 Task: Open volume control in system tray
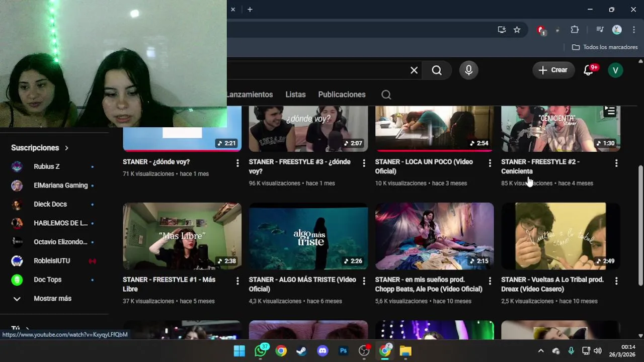pyautogui.click(x=598, y=351)
